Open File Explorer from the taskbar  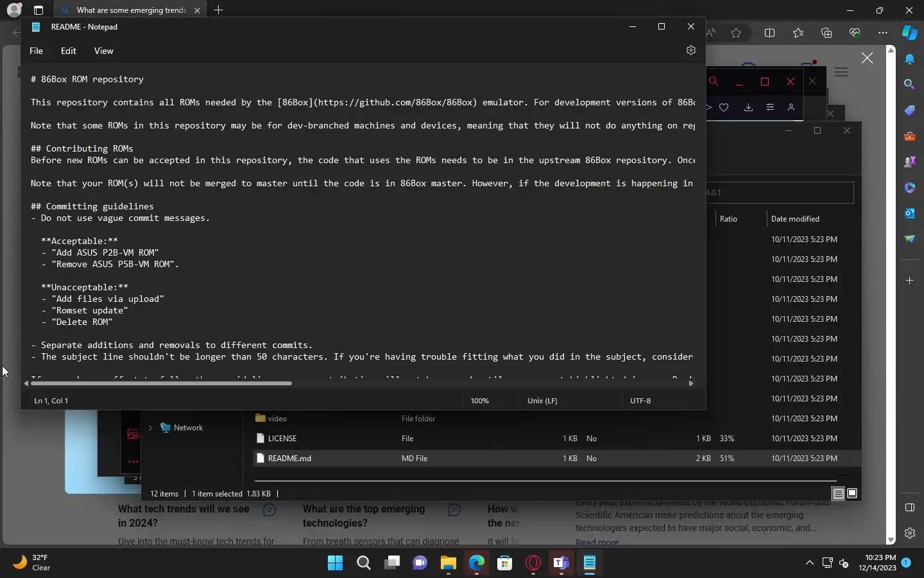(448, 563)
